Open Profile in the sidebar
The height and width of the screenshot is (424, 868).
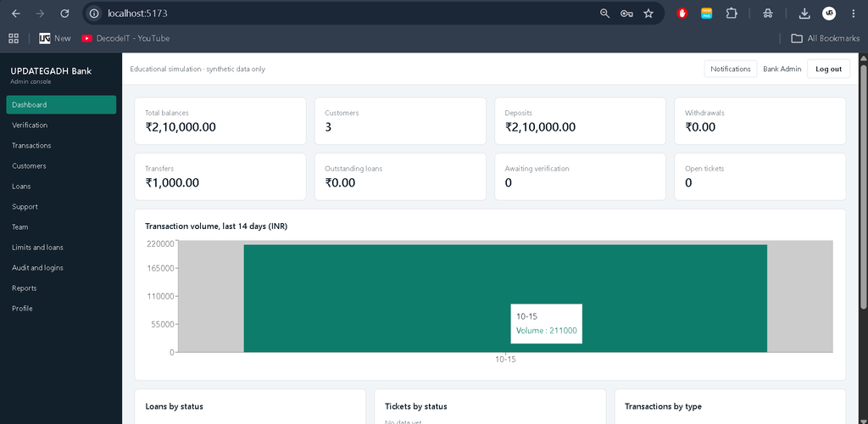click(61, 309)
